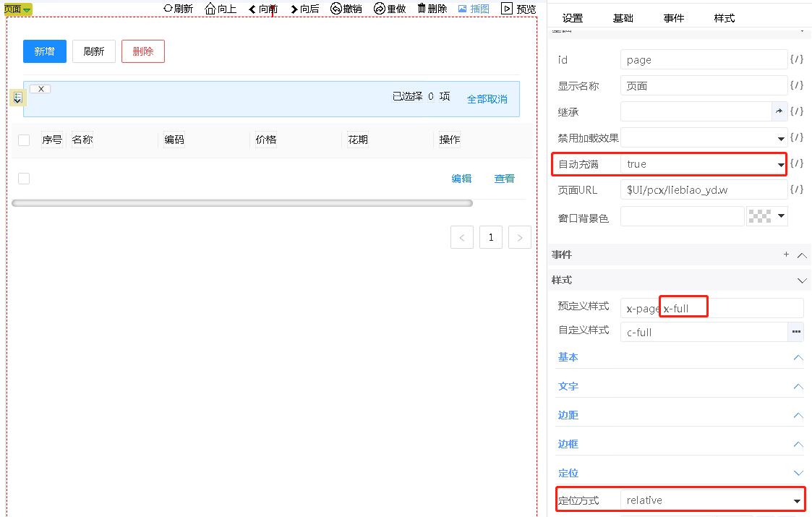Click the 全部取消 link
The width and height of the screenshot is (812, 517).
[x=487, y=99]
